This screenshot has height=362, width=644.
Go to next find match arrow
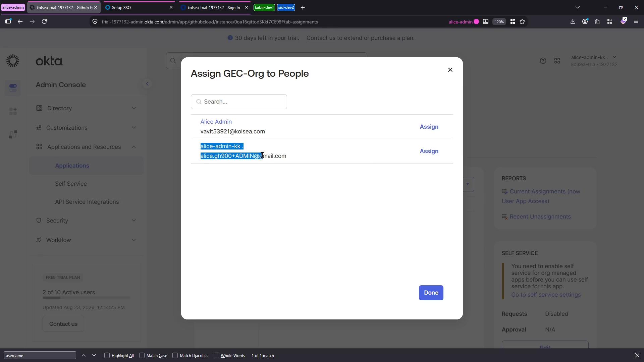tap(94, 355)
